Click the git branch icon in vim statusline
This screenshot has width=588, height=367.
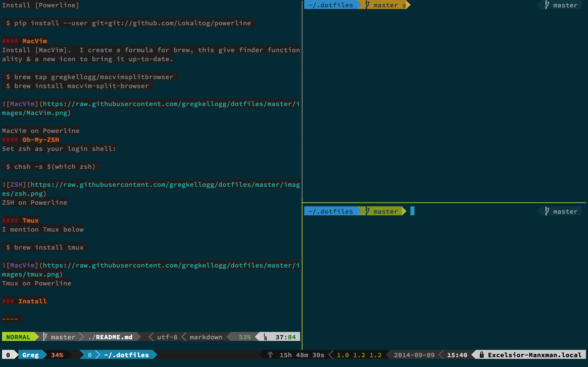(45, 337)
